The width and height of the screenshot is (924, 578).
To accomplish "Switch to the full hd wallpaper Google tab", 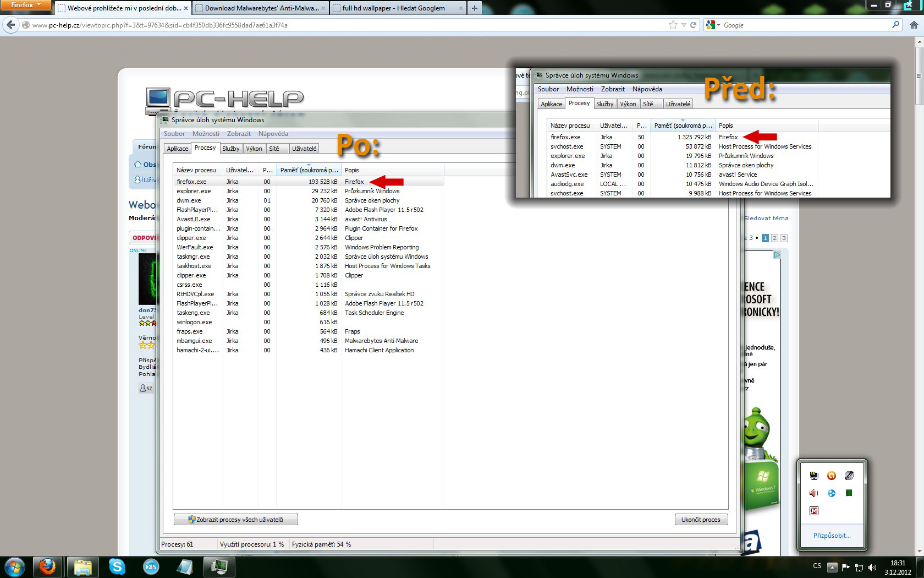I will pyautogui.click(x=398, y=8).
